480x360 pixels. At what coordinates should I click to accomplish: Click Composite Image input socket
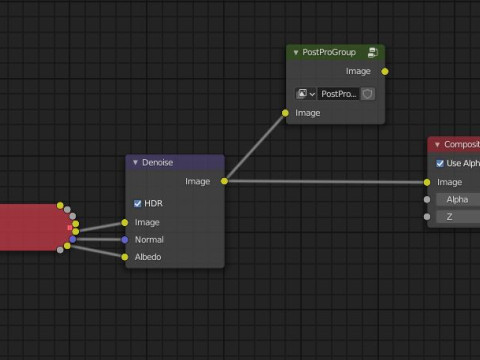pos(427,182)
